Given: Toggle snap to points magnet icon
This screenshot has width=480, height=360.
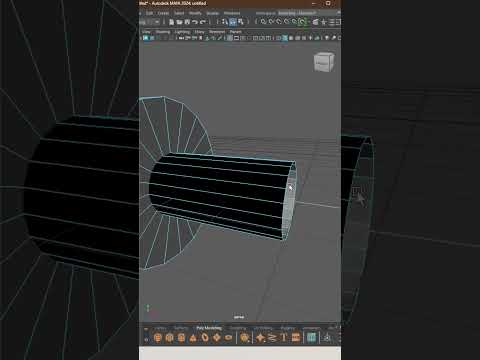Looking at the screenshot, I should click(279, 22).
